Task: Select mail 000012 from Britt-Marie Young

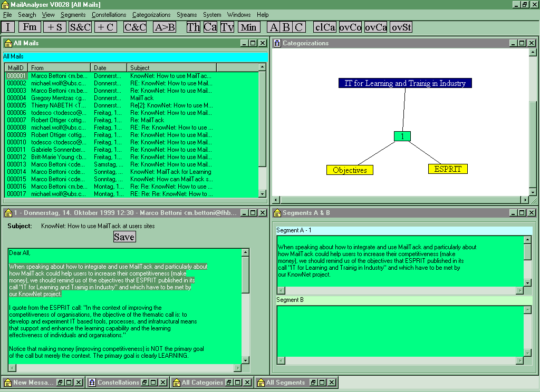Action: 131,157
